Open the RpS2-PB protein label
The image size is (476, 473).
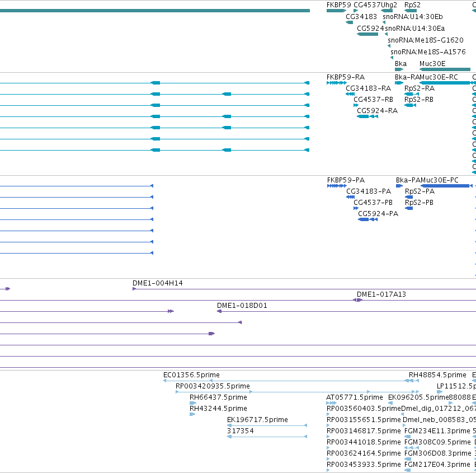pyautogui.click(x=419, y=203)
